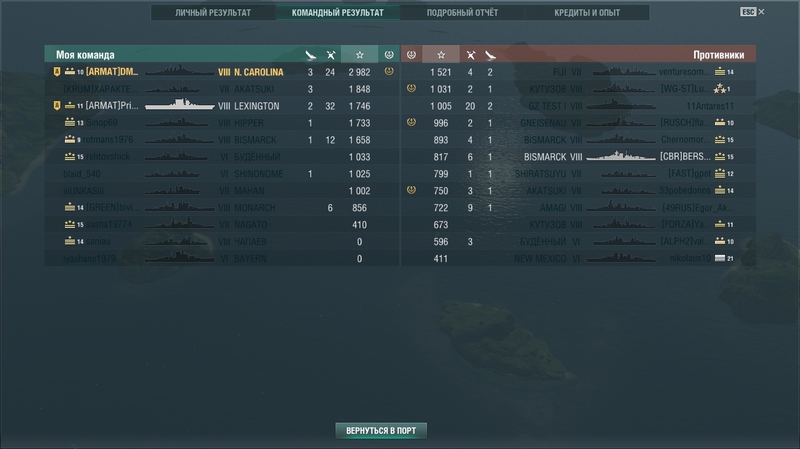Click the achievement medal in Кутузов row

[x=411, y=88]
